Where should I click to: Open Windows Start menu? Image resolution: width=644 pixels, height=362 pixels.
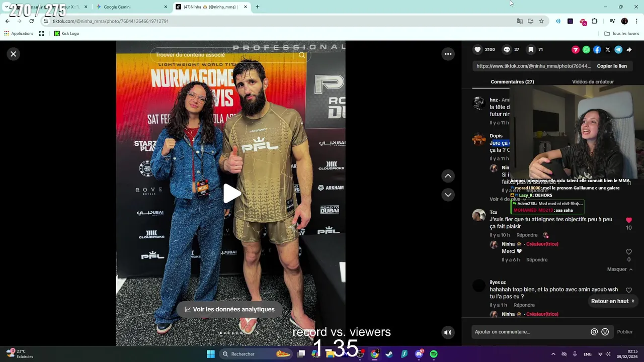pyautogui.click(x=211, y=354)
